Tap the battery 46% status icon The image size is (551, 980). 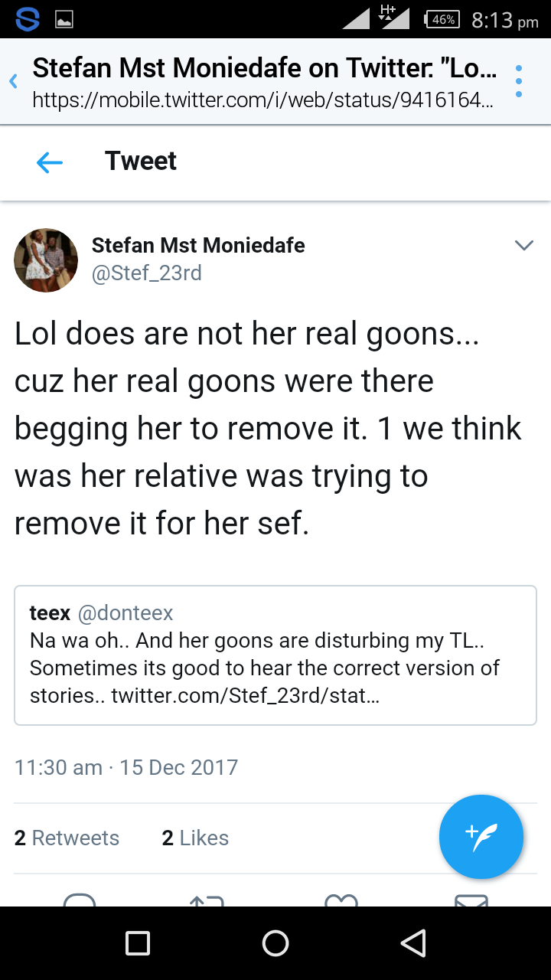[442, 20]
